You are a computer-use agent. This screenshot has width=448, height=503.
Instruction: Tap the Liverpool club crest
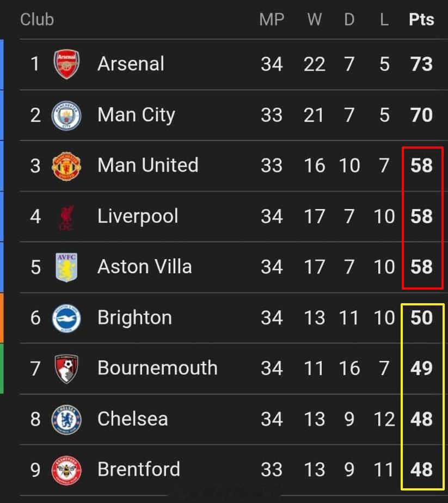click(x=66, y=217)
